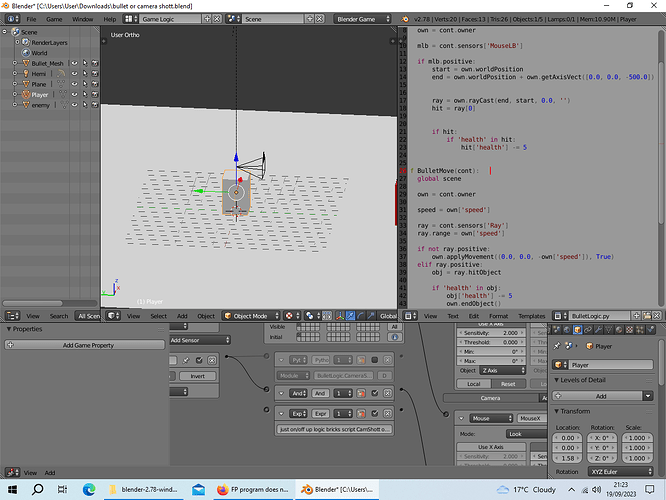This screenshot has width=666, height=500.
Task: Toggle the Expression controller active checkbox
Action: click(x=375, y=413)
